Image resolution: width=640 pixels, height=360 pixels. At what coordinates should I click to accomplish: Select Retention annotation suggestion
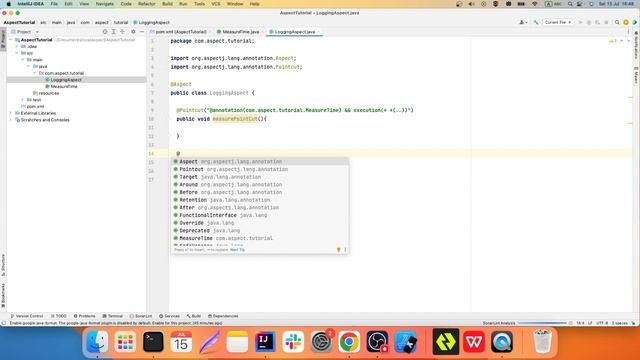260,200
